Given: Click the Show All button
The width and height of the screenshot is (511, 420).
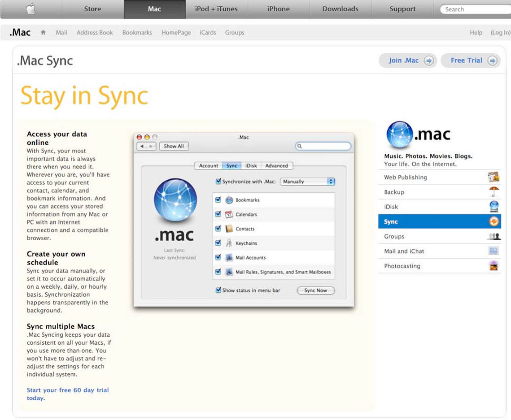Looking at the screenshot, I should point(174,146).
